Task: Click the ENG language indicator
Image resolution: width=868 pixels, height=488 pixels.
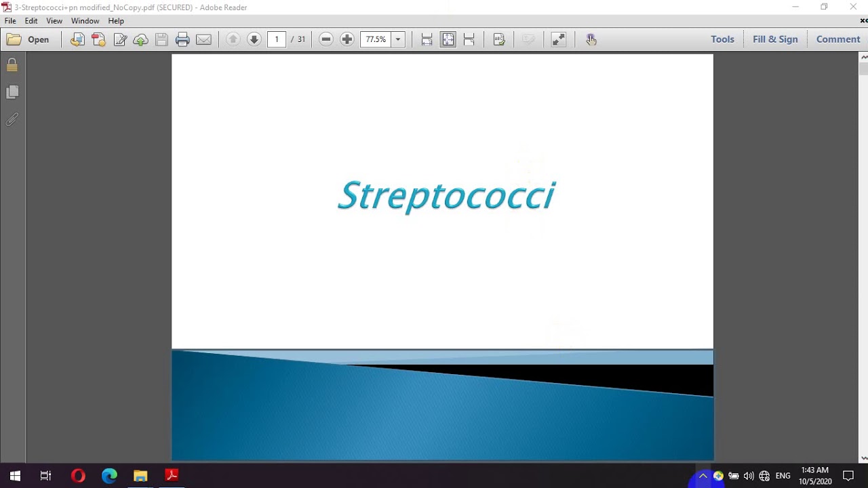Action: [783, 476]
